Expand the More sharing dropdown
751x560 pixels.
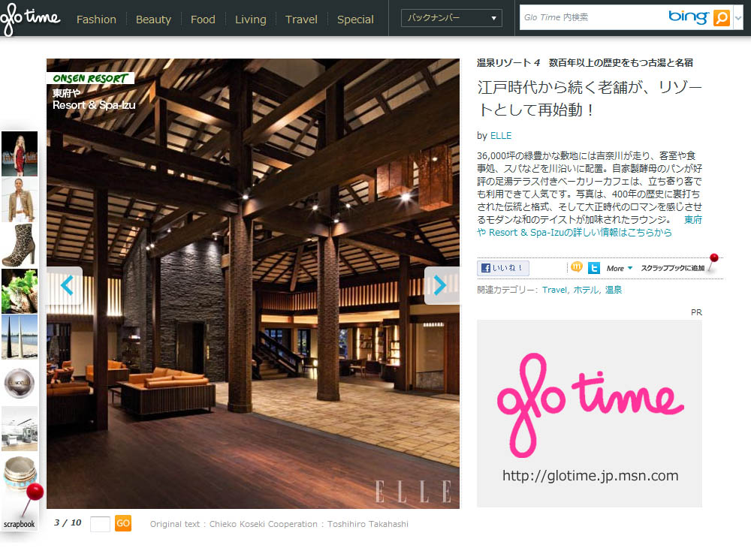coord(620,269)
